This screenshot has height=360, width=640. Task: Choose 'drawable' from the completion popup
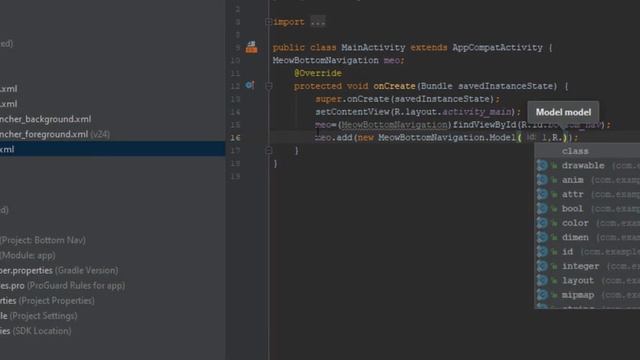(x=587, y=165)
